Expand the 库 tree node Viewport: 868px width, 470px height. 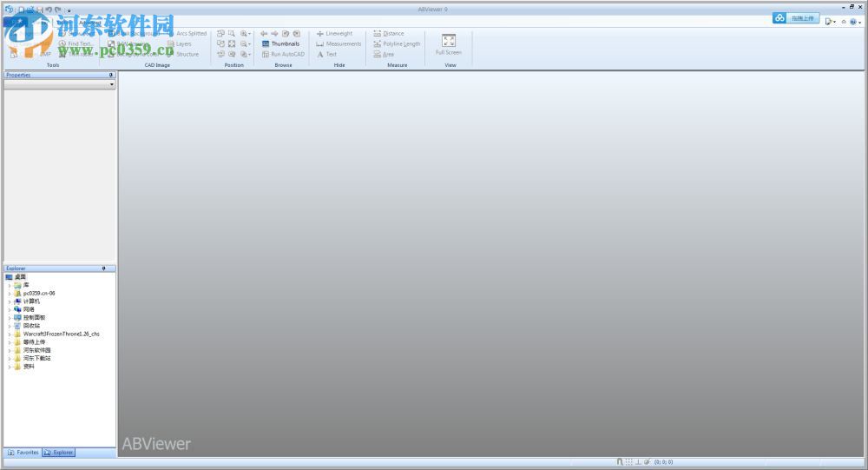[x=10, y=285]
